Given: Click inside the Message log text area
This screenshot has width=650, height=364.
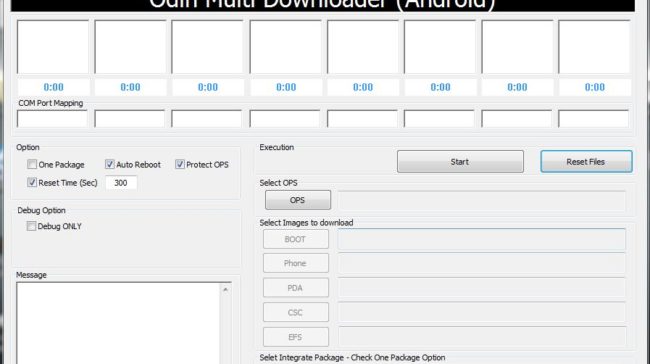Looking at the screenshot, I should [x=119, y=323].
